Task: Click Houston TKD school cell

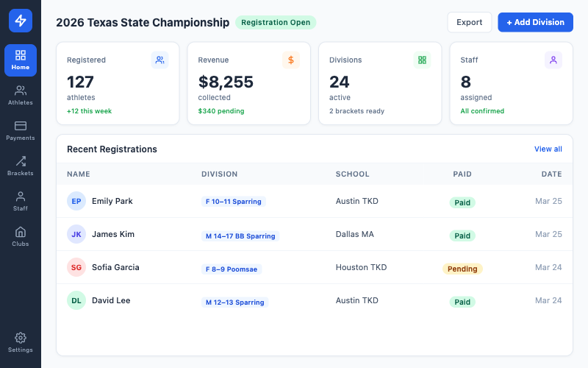Action: point(361,267)
